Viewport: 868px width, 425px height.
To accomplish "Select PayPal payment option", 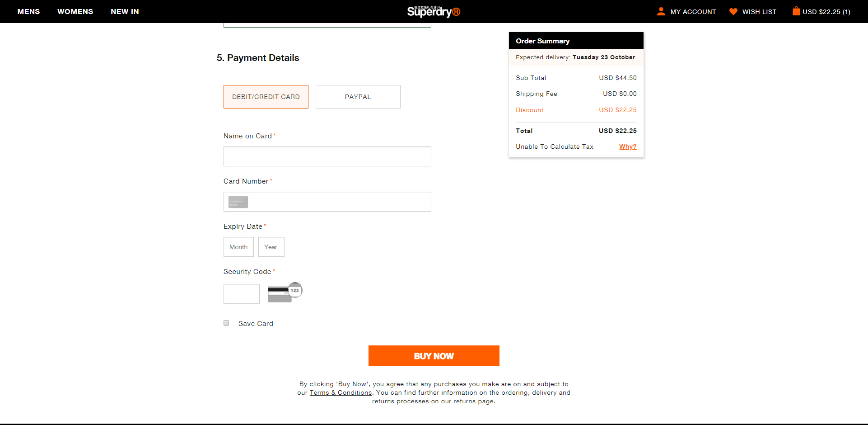I will (x=358, y=97).
